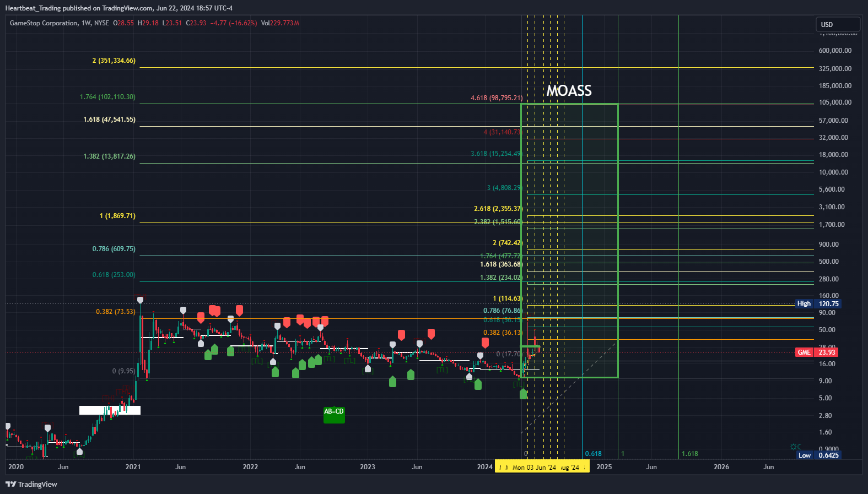Image resolution: width=868 pixels, height=494 pixels.
Task: Click the 2023 label on time axis
Action: (x=367, y=467)
